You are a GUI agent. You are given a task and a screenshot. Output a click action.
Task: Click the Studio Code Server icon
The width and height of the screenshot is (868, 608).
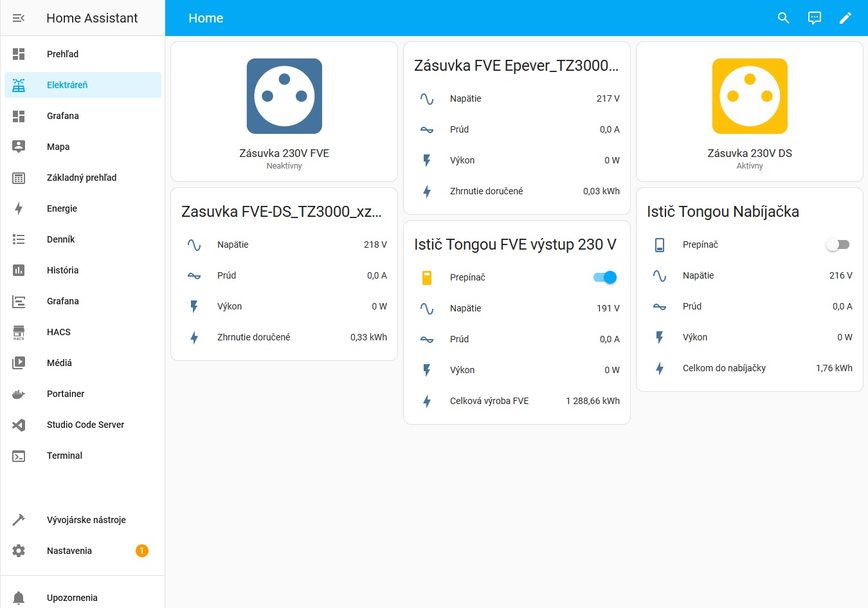19,425
